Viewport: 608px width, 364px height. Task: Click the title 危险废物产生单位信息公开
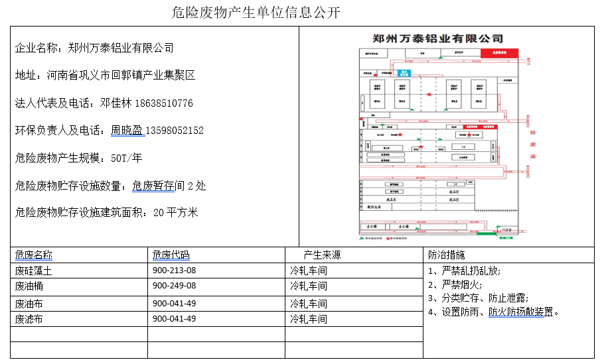pyautogui.click(x=256, y=13)
